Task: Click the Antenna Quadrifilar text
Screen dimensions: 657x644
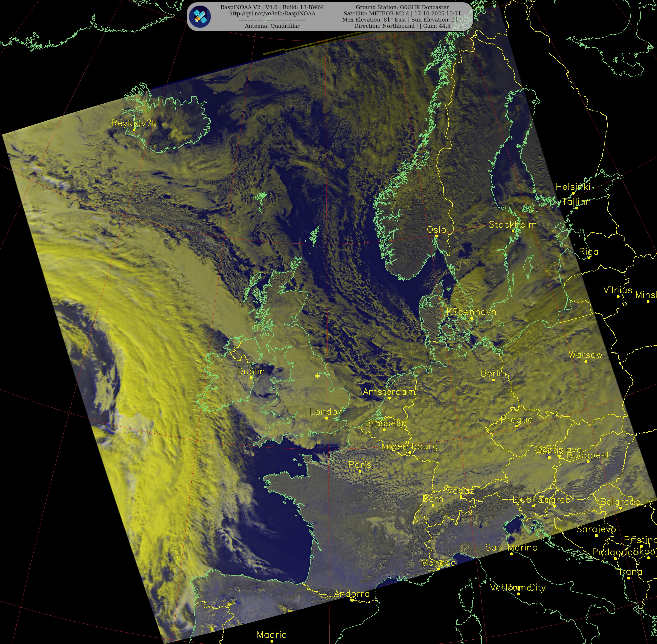Action: coord(272,26)
